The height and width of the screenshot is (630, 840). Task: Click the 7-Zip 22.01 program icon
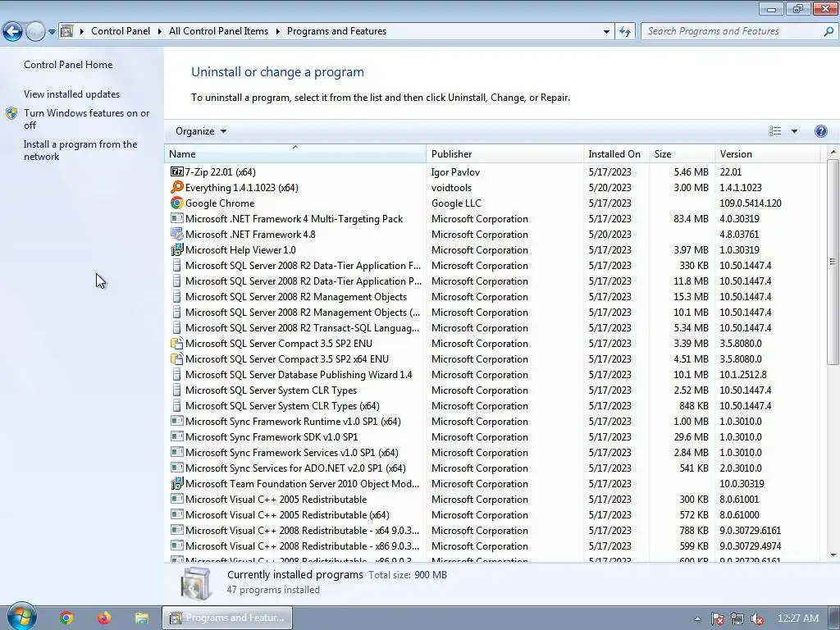(176, 171)
